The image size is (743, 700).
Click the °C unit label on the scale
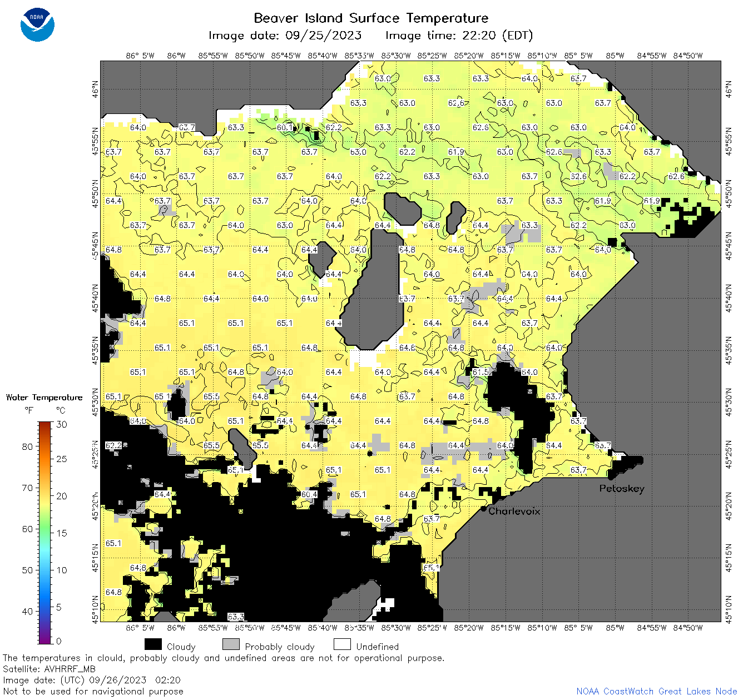61,410
